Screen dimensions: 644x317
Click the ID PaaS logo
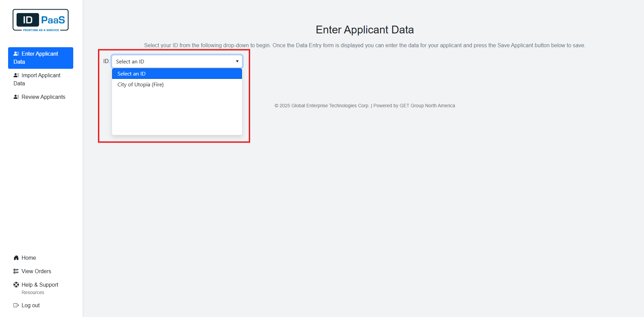click(x=40, y=20)
